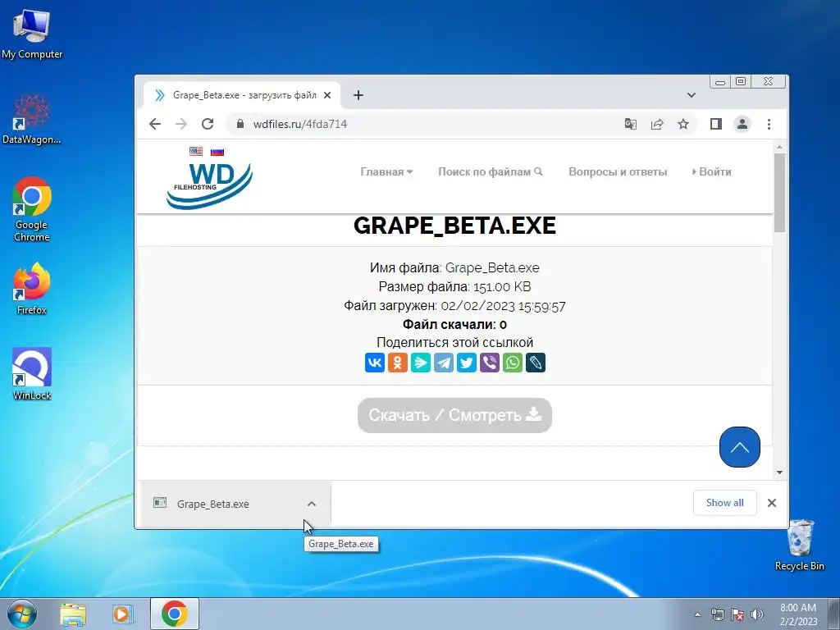
Task: Select the Grape_Beta.exe browser tab
Action: (x=241, y=95)
